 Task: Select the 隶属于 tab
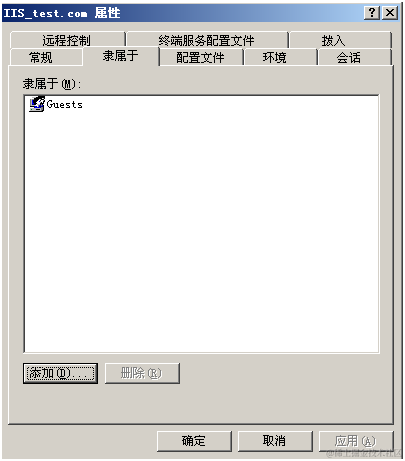121,56
